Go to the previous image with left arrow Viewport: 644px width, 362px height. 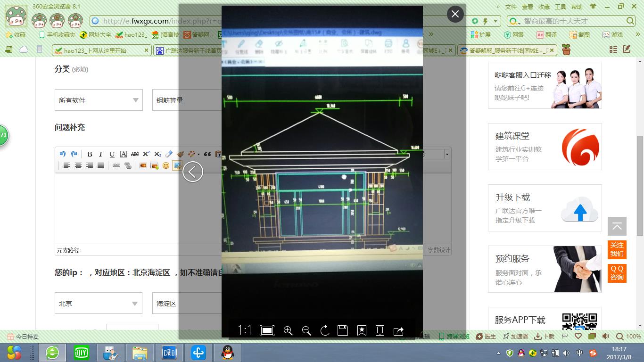(192, 172)
